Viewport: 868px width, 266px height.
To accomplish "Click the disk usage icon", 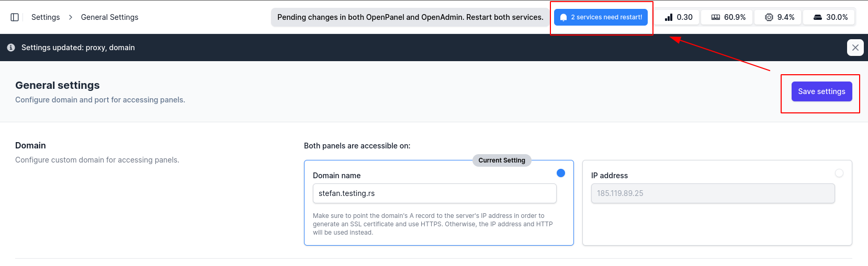I will pos(817,17).
